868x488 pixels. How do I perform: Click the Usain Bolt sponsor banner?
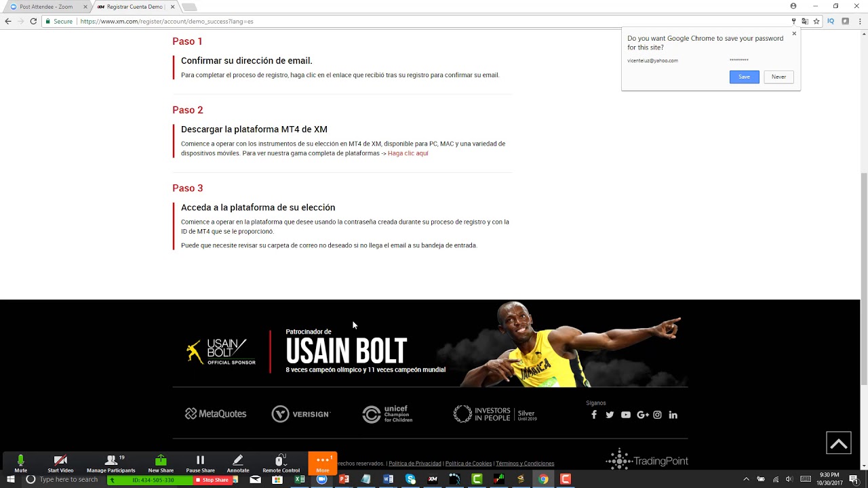click(x=430, y=344)
